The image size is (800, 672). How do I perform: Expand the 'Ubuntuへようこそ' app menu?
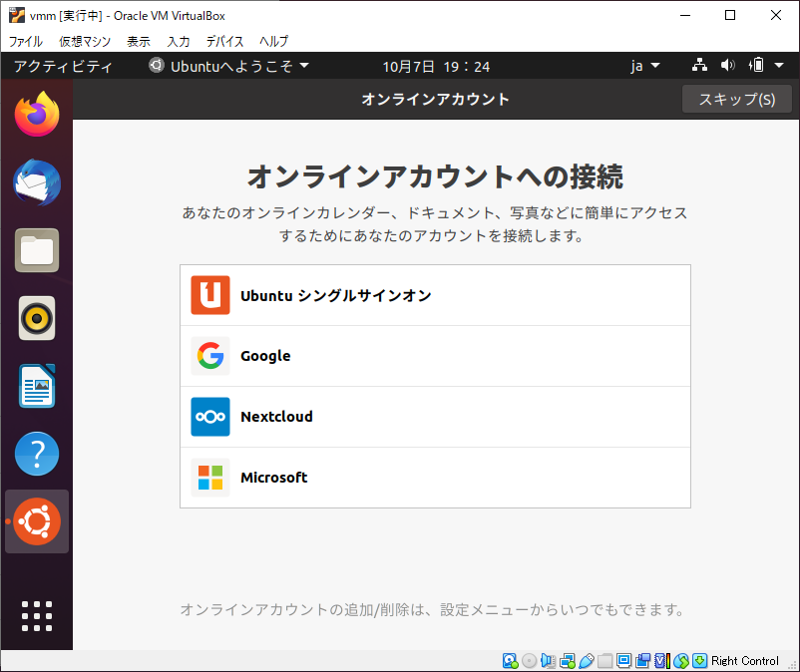229,66
